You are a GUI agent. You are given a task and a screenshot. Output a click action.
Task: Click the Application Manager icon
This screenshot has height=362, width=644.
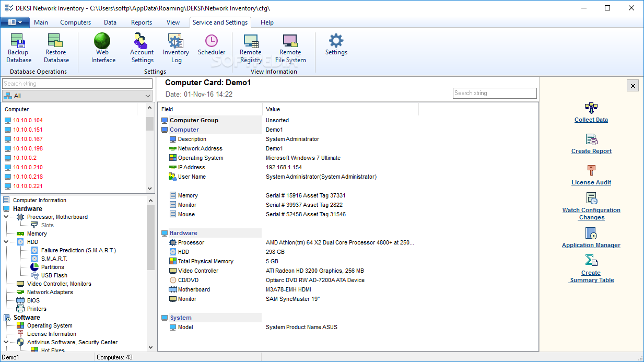click(591, 233)
